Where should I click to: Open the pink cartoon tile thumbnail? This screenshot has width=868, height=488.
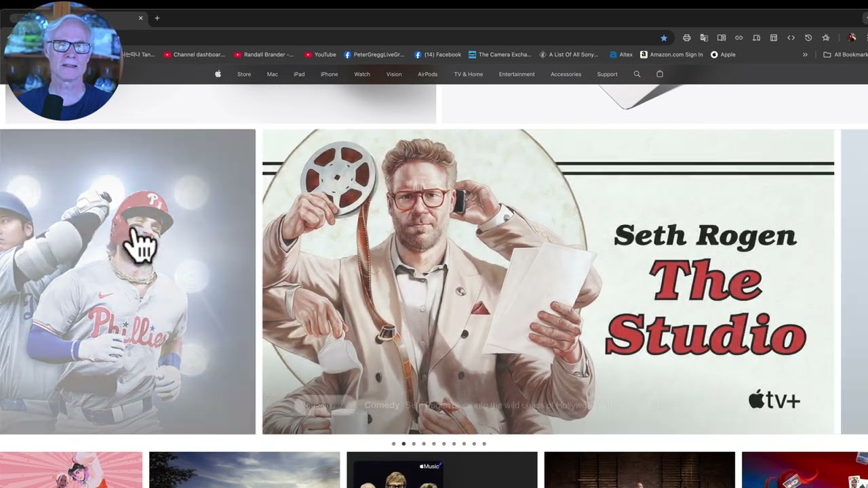coord(71,470)
